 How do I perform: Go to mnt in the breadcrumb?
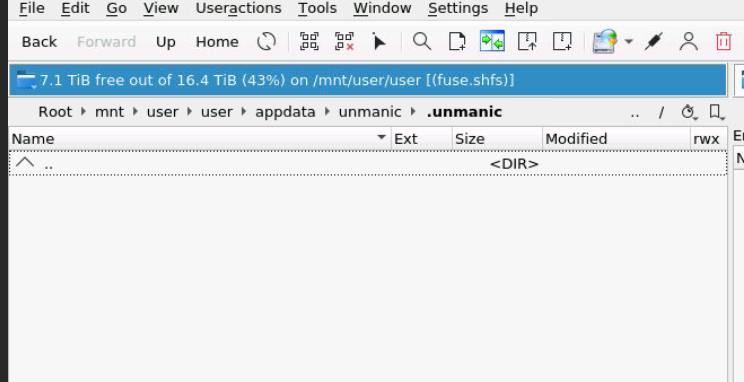pos(109,112)
